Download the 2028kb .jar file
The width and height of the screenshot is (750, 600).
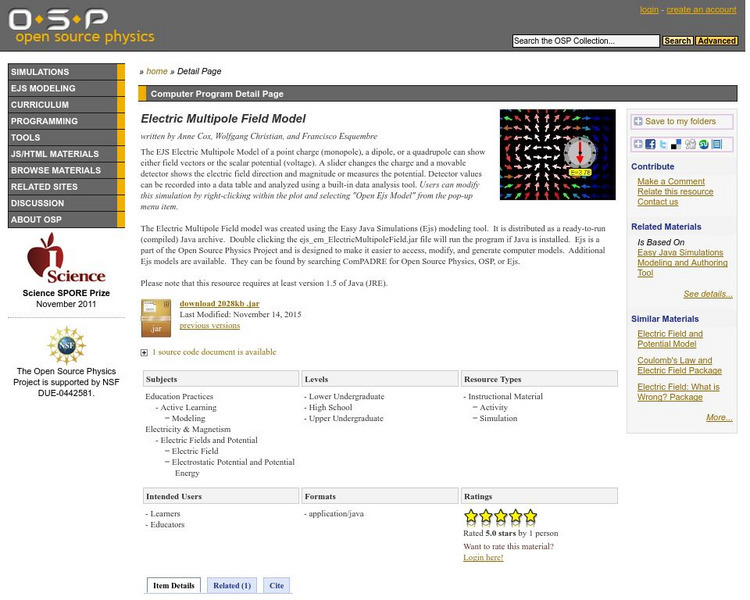pos(220,303)
